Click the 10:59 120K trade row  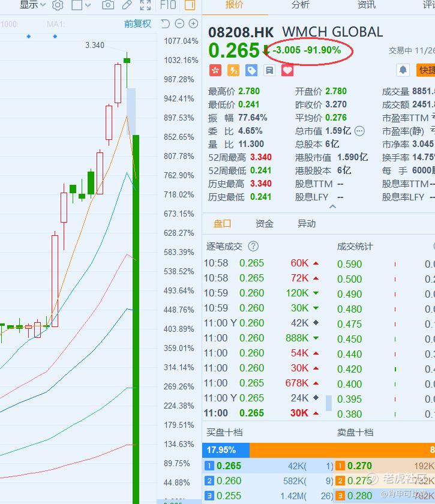coord(262,293)
